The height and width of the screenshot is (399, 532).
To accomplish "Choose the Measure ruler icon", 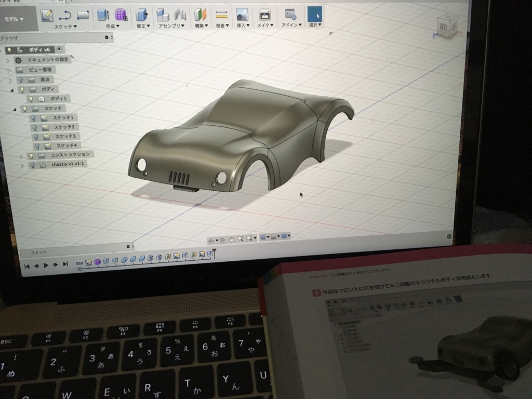I will point(221,15).
